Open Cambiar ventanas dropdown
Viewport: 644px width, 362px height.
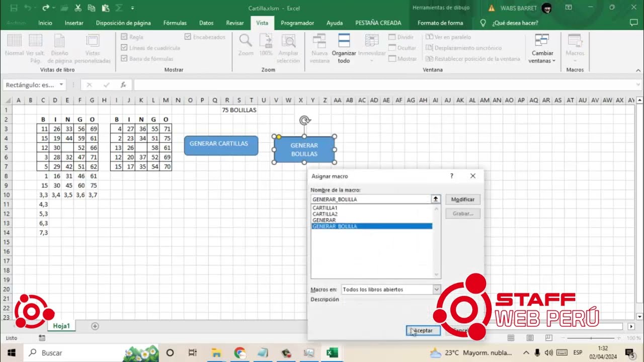coord(542,49)
